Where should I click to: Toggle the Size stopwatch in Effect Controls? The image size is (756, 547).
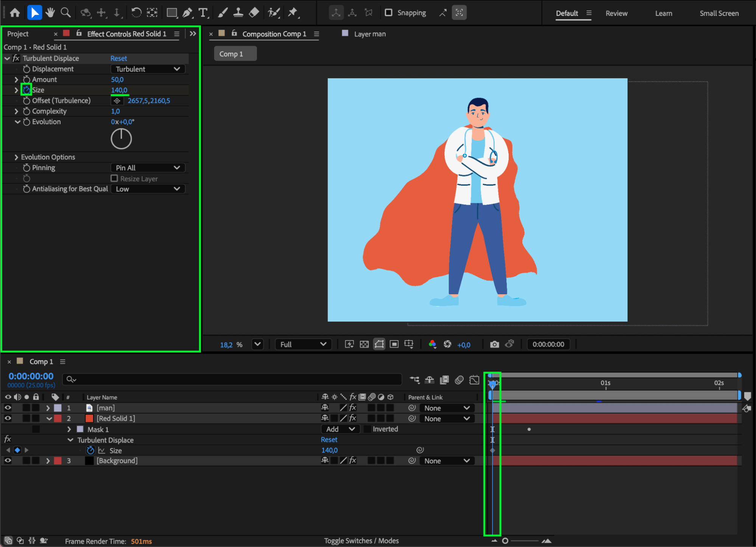coord(26,90)
